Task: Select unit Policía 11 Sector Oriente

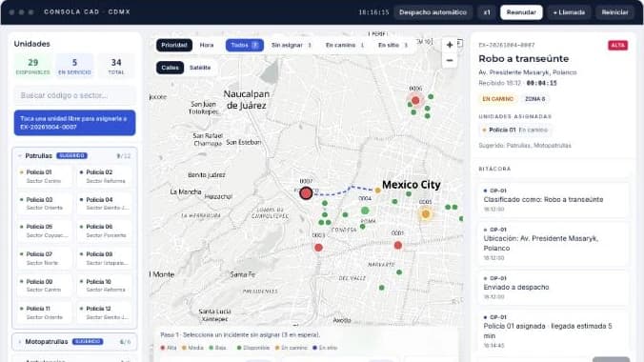Action: pyautogui.click(x=45, y=312)
